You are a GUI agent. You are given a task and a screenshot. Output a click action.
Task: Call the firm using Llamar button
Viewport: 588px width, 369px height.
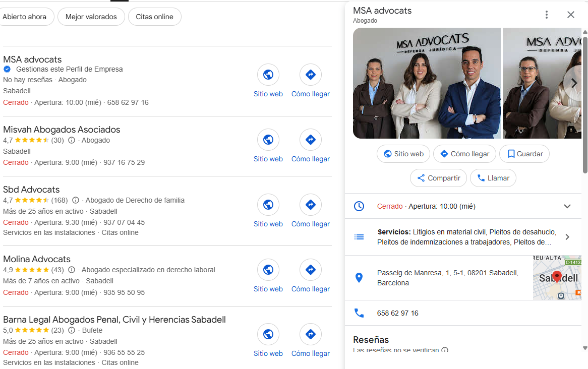pyautogui.click(x=493, y=178)
